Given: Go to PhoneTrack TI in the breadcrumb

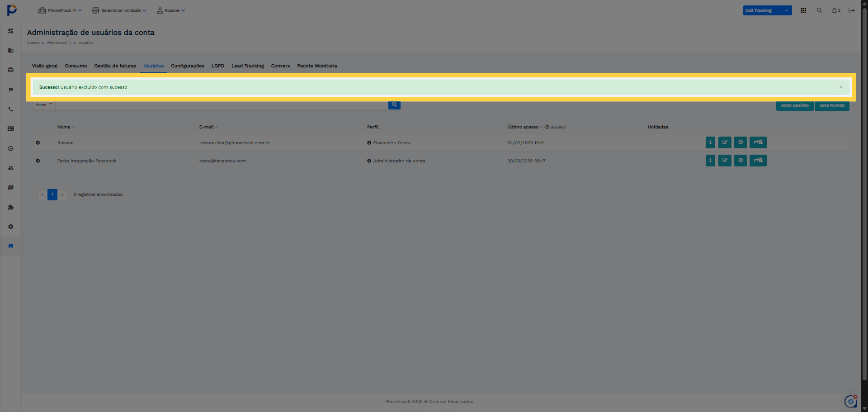Looking at the screenshot, I should click(x=59, y=43).
